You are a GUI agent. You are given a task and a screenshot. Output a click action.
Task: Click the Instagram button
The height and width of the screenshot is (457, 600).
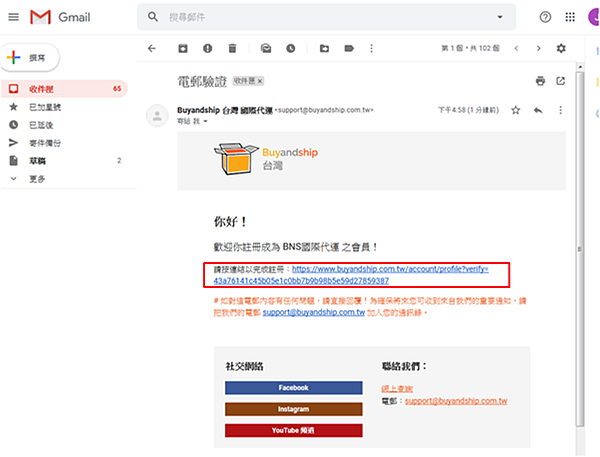point(293,409)
